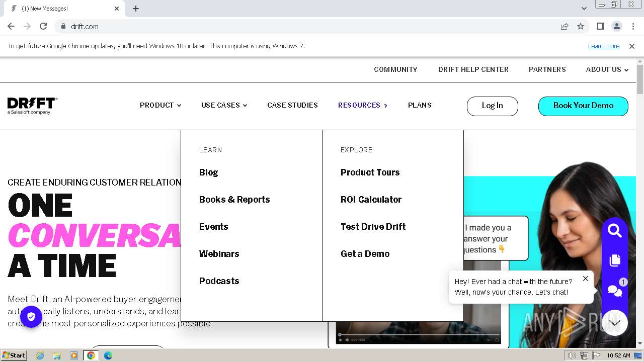Image resolution: width=644 pixels, height=362 pixels.
Task: Open Product Tours
Action: click(x=370, y=172)
